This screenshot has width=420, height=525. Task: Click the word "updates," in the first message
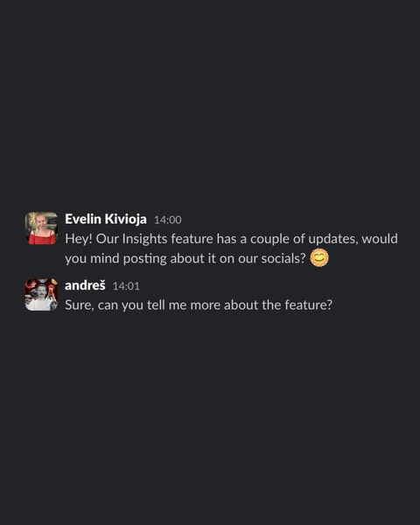[x=332, y=240]
